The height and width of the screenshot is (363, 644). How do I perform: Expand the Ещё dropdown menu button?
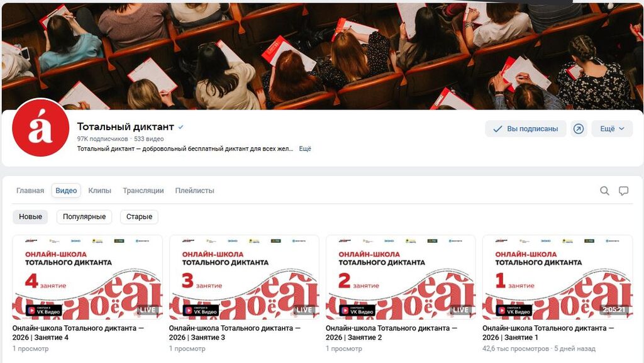tap(612, 129)
